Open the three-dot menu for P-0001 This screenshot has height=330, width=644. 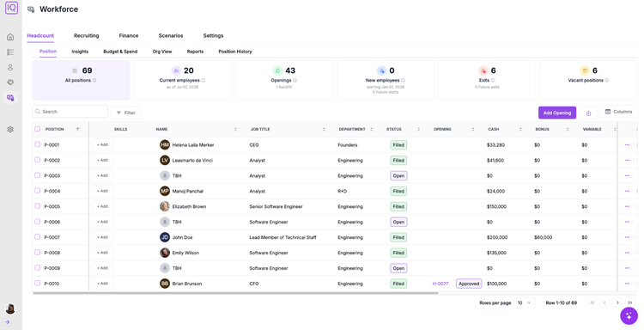click(x=627, y=144)
